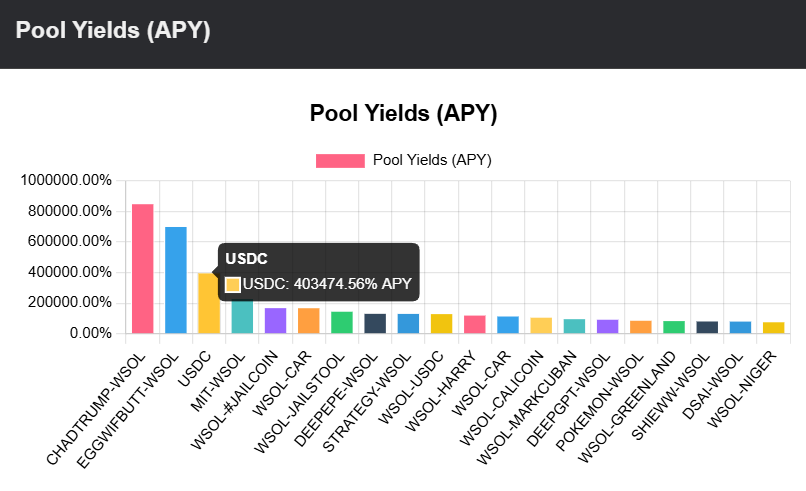The width and height of the screenshot is (806, 491).
Task: Click the yellow WSOL-USDC bar
Action: 441,323
